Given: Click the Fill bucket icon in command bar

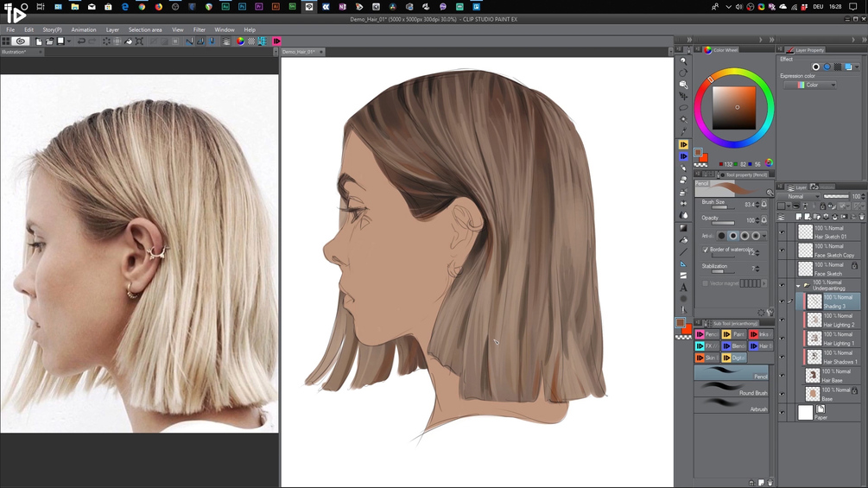Looking at the screenshot, I should (129, 41).
